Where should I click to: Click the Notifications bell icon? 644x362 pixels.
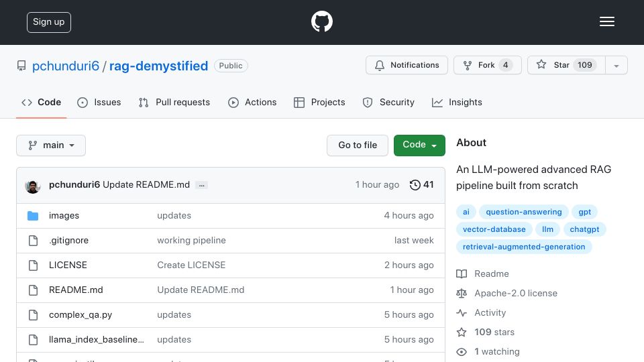click(x=380, y=65)
